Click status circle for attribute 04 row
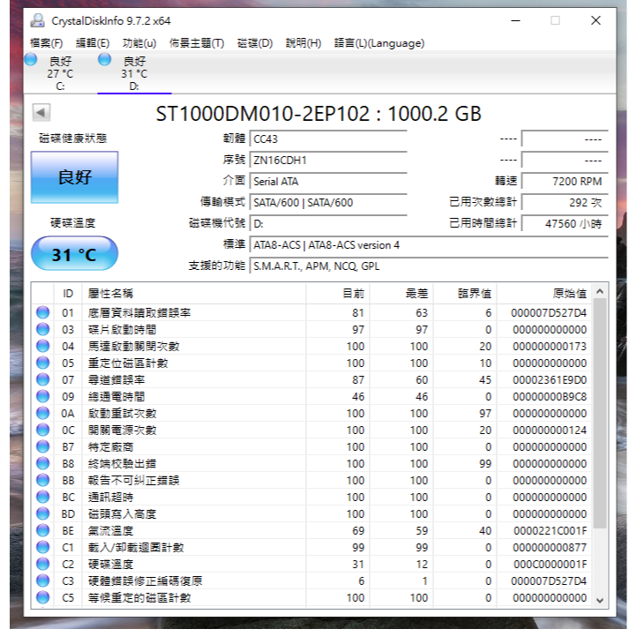Image resolution: width=644 pixels, height=644 pixels. tap(42, 346)
